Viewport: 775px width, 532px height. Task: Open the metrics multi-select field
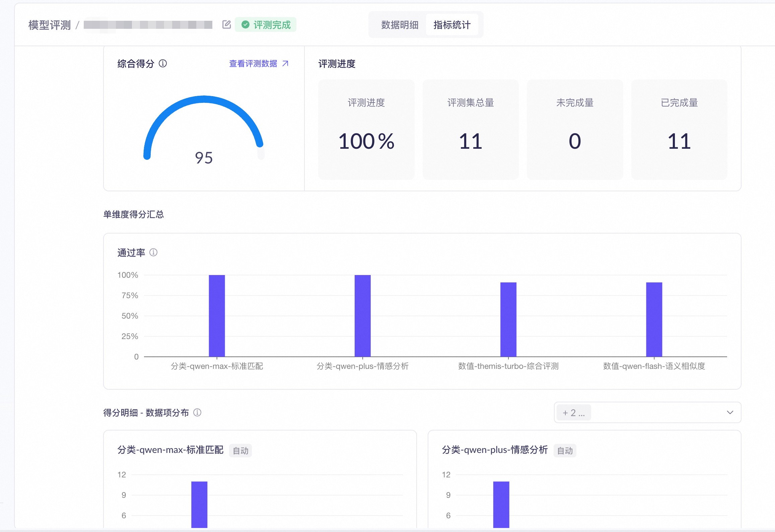pos(647,412)
